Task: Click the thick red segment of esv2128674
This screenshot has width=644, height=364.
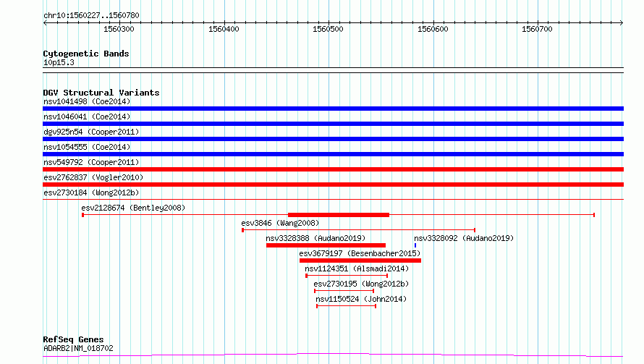Action: pyautogui.click(x=339, y=215)
